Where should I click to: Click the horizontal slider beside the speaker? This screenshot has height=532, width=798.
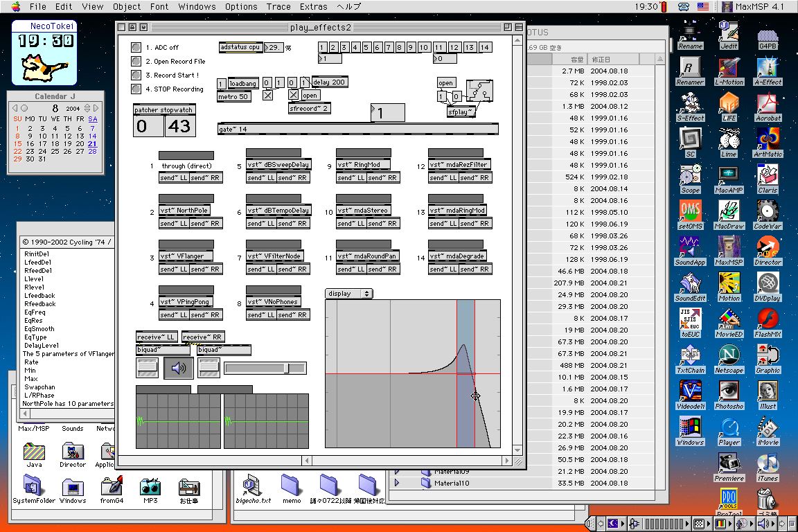[265, 368]
